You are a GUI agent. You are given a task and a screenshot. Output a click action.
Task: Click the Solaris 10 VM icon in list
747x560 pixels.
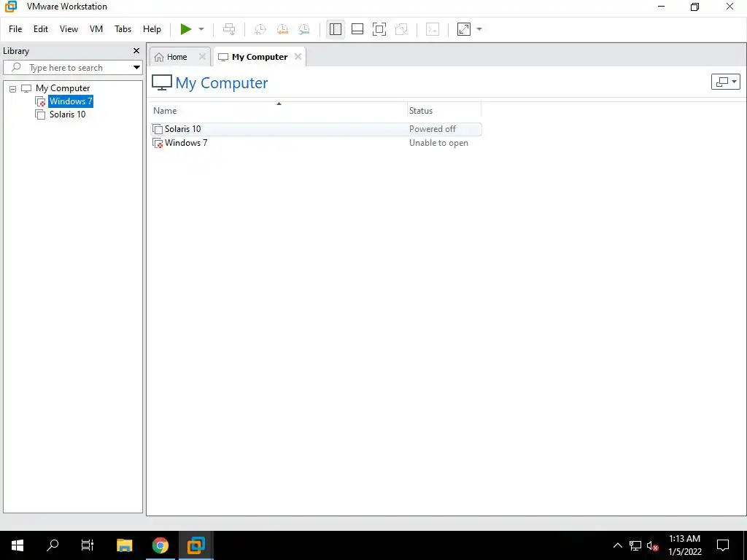(x=158, y=129)
